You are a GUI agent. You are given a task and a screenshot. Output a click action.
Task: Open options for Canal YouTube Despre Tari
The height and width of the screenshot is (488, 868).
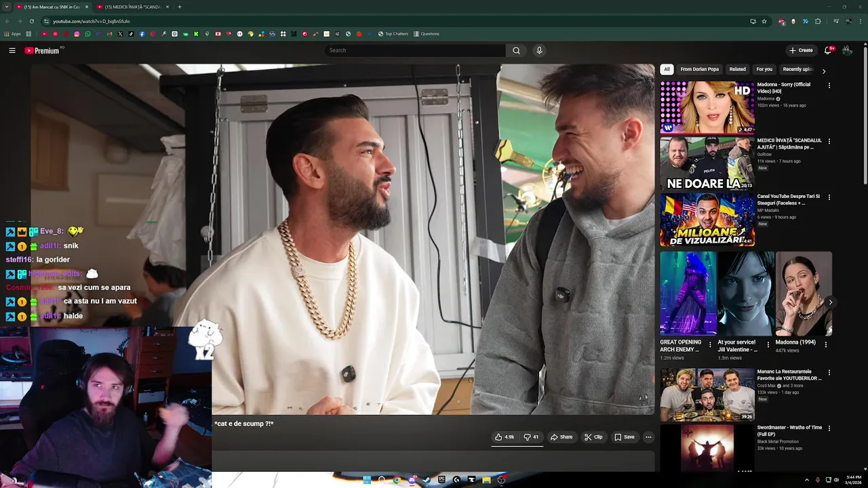[829, 197]
